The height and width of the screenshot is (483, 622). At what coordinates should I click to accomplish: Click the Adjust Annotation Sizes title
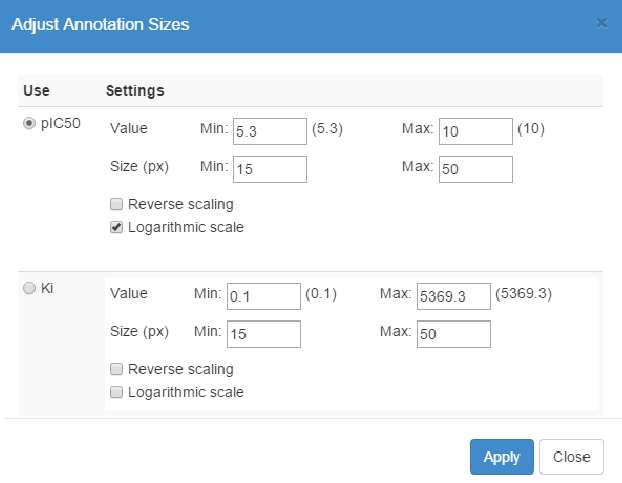pyautogui.click(x=100, y=25)
